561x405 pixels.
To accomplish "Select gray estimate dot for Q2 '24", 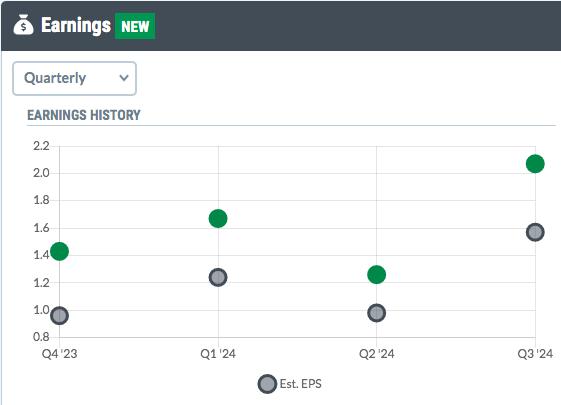I will [376, 313].
